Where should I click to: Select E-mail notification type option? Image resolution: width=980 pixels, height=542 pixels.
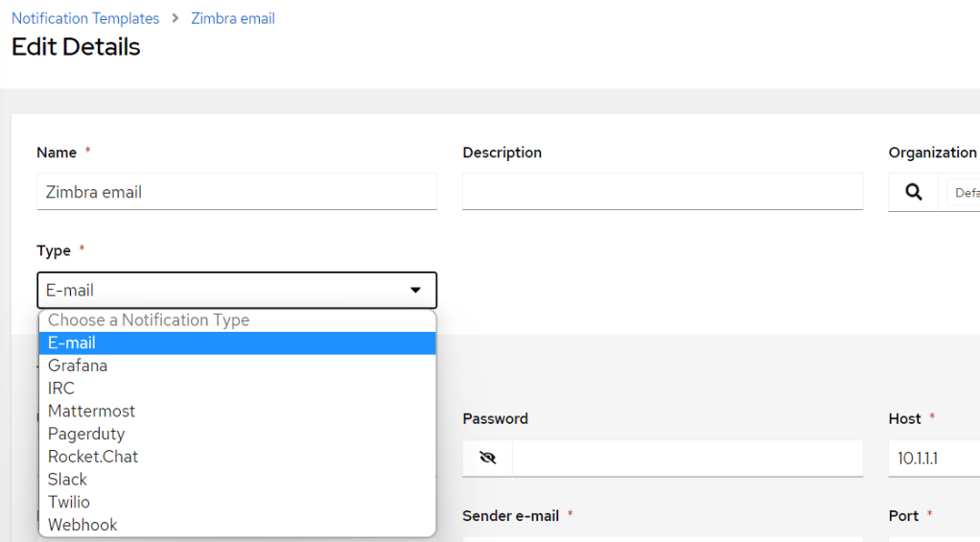(x=72, y=342)
